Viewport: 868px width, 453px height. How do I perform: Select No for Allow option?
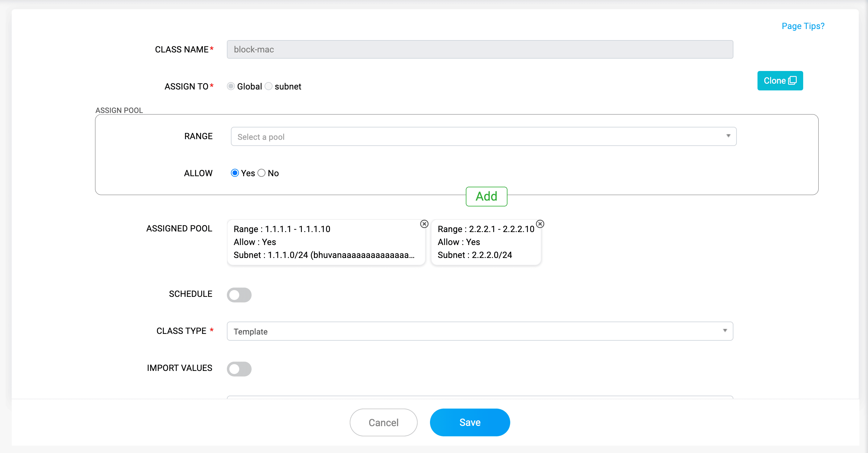tap(261, 173)
